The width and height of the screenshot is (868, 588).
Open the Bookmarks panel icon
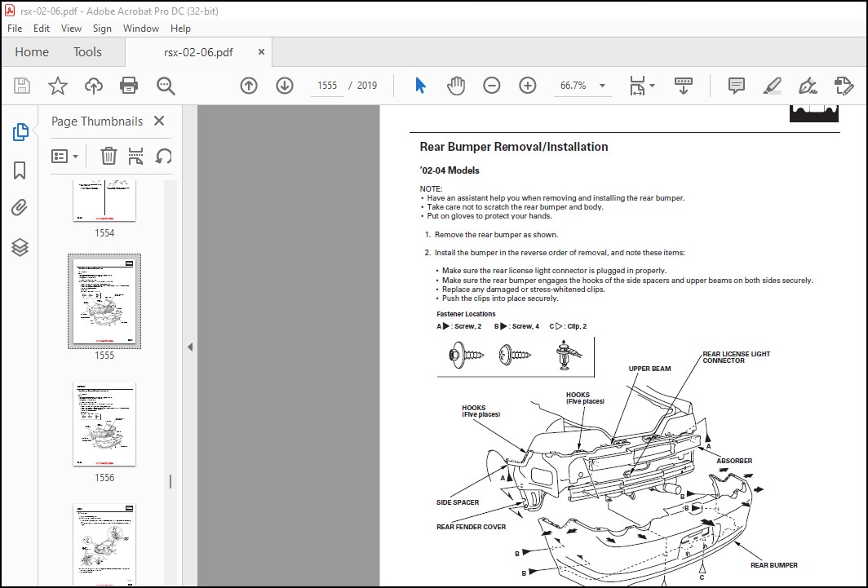click(x=20, y=170)
